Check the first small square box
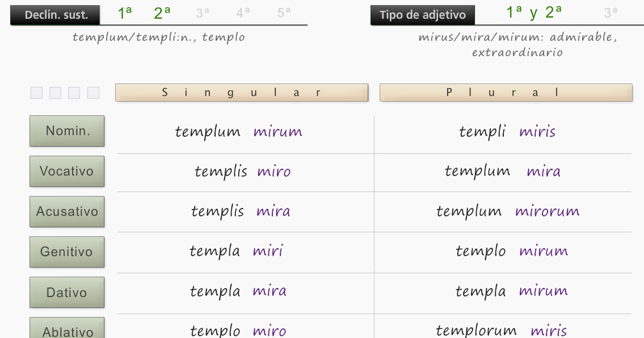Viewport: 644px width, 338px height. pyautogui.click(x=36, y=93)
